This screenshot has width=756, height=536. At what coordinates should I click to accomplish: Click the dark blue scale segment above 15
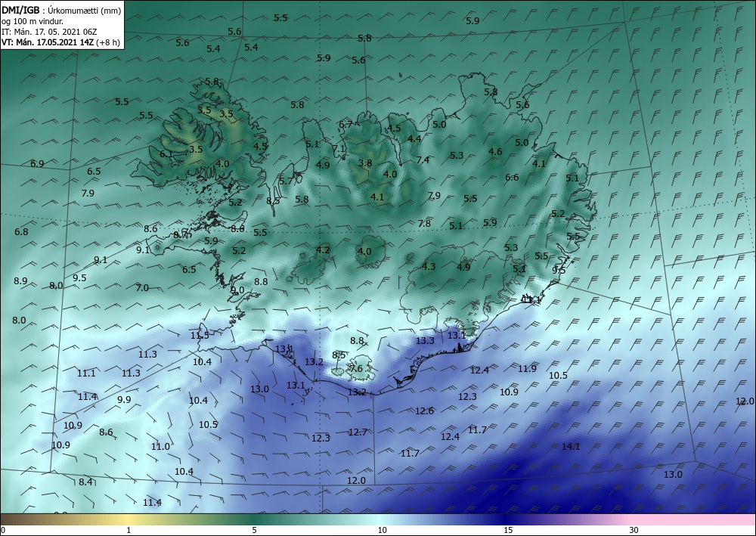(x=508, y=519)
